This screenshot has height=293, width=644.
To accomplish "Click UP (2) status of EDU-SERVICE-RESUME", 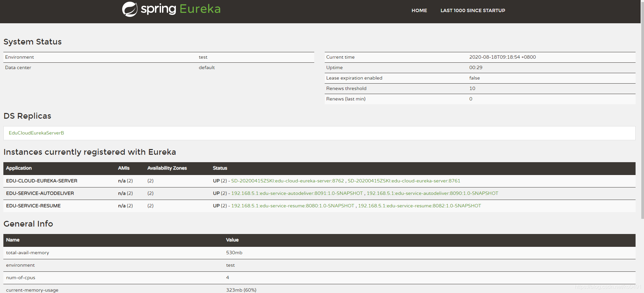I will tap(220, 206).
